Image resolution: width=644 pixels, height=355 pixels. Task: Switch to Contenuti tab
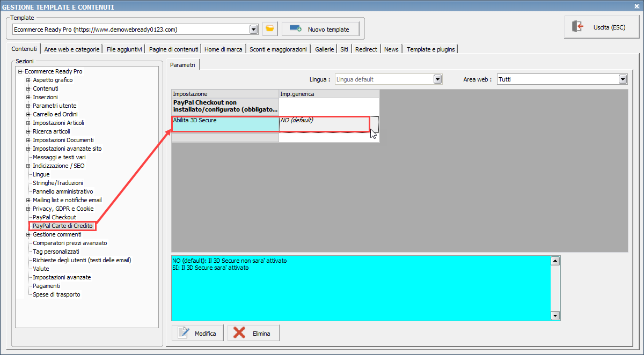click(24, 49)
